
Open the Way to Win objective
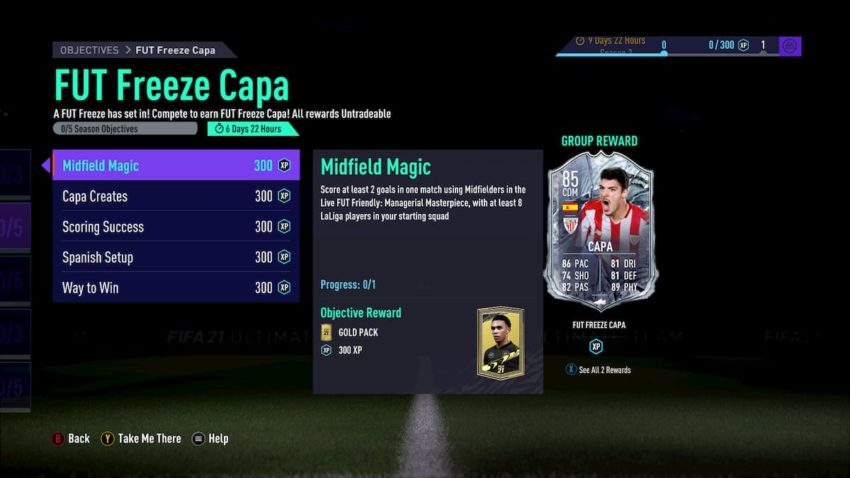pyautogui.click(x=176, y=287)
